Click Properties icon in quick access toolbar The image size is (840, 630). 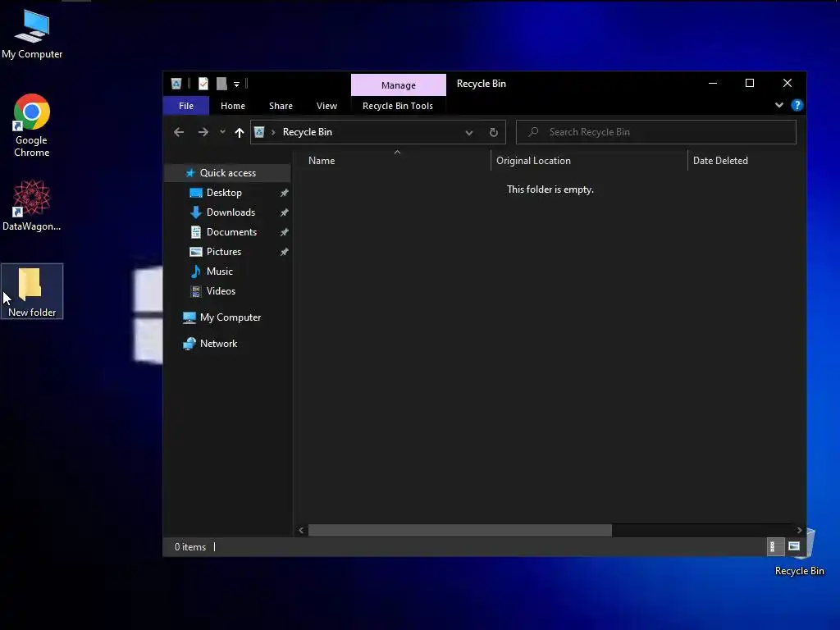[x=203, y=84]
